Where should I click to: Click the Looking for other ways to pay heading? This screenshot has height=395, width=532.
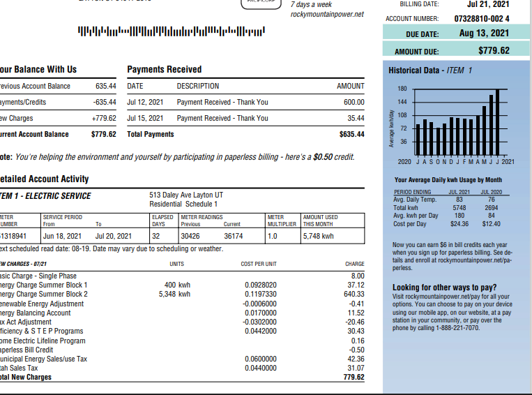444,287
